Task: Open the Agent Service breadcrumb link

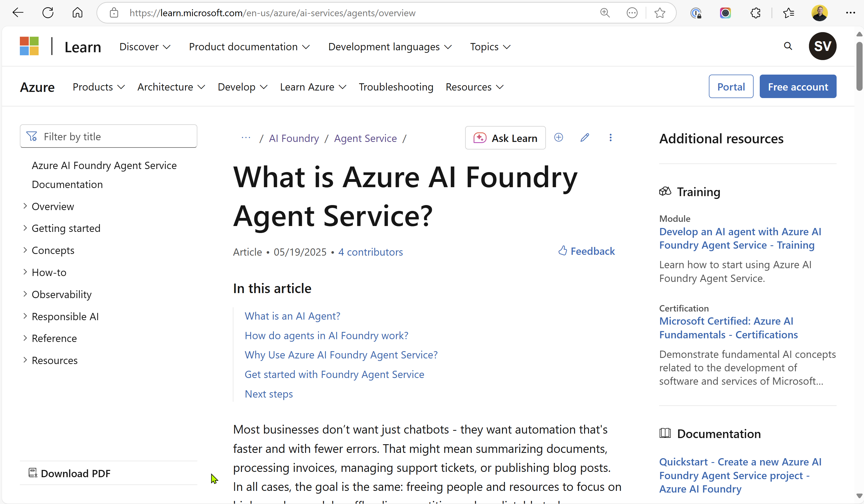Action: click(366, 138)
